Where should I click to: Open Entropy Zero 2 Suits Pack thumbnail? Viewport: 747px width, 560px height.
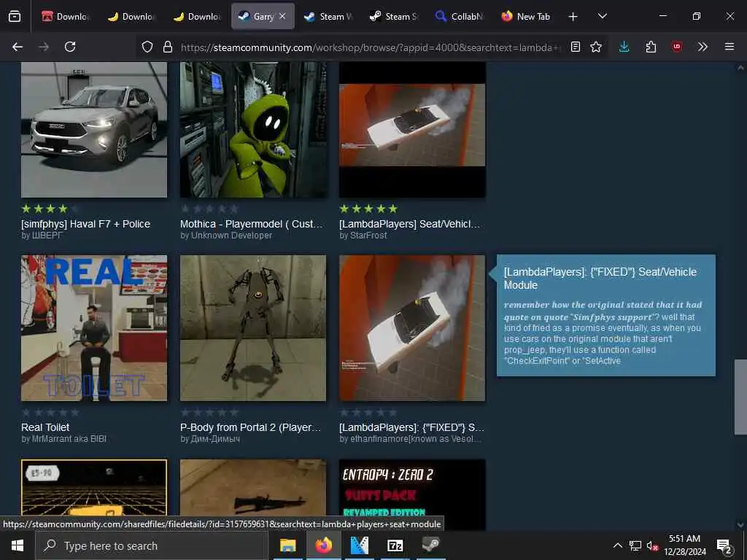click(x=412, y=494)
